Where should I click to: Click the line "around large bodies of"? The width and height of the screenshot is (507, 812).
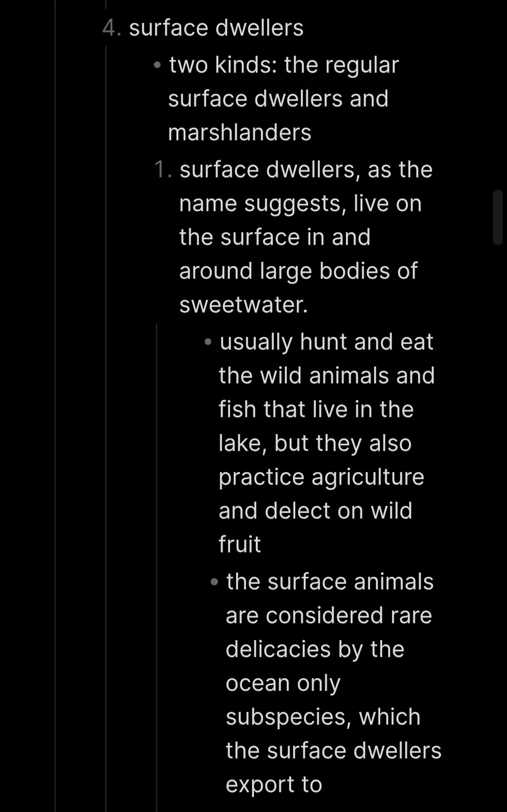(x=298, y=271)
